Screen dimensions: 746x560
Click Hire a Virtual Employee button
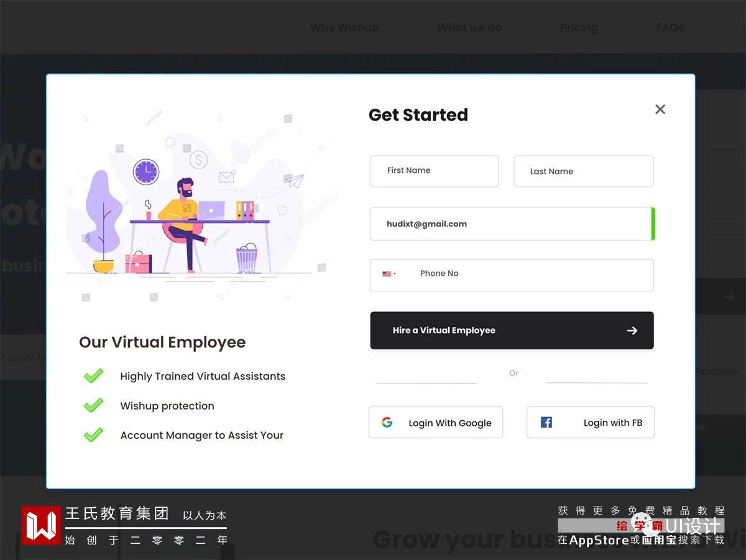point(512,331)
